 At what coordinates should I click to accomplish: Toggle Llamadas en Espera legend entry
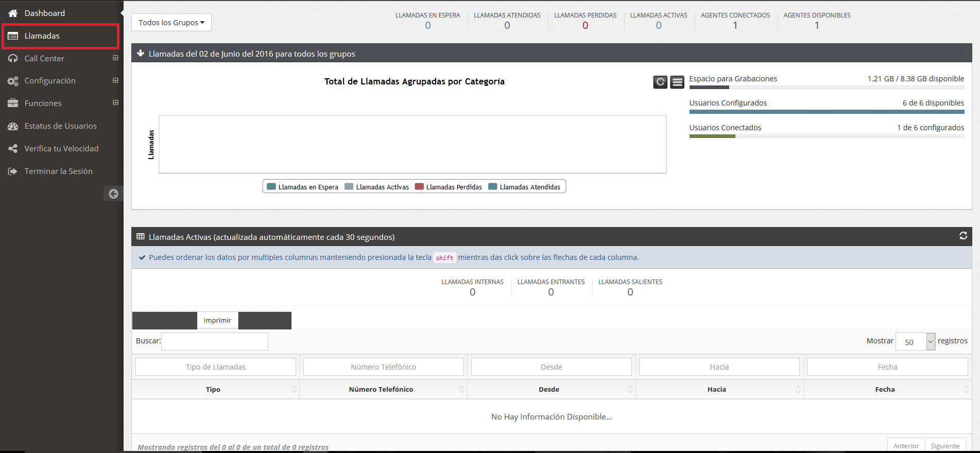click(x=302, y=187)
